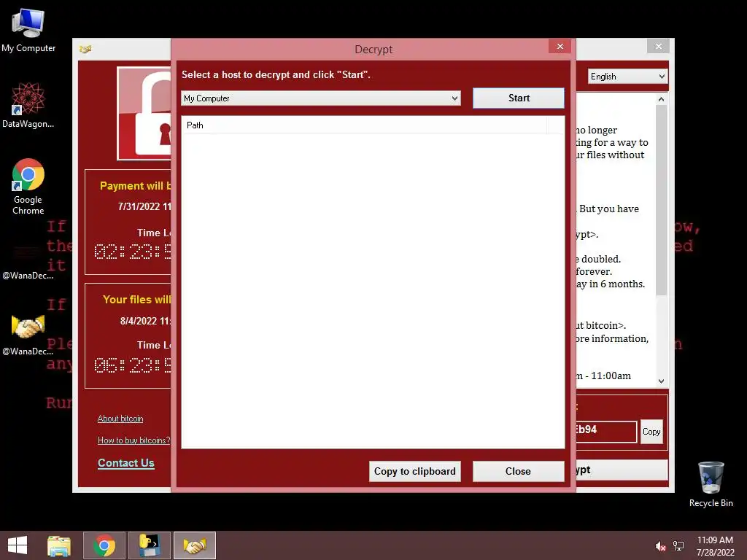Click the muted volume tray icon
This screenshot has width=747, height=560.
[660, 546]
